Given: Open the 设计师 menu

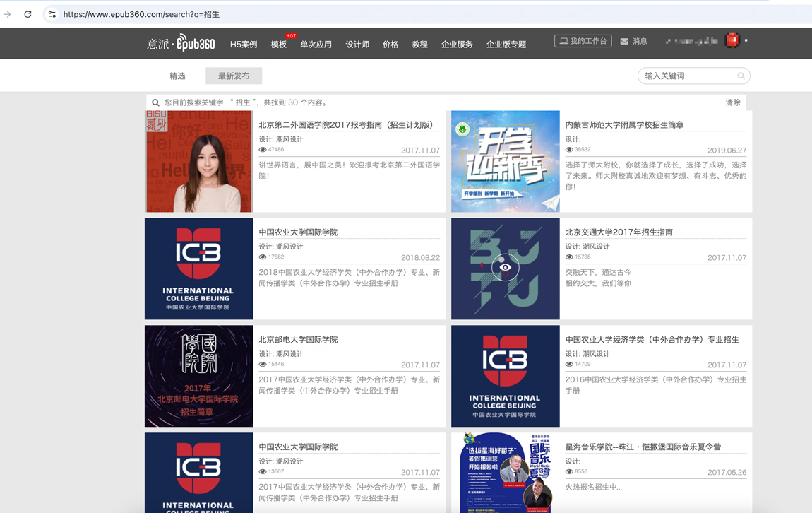Looking at the screenshot, I should pos(357,45).
